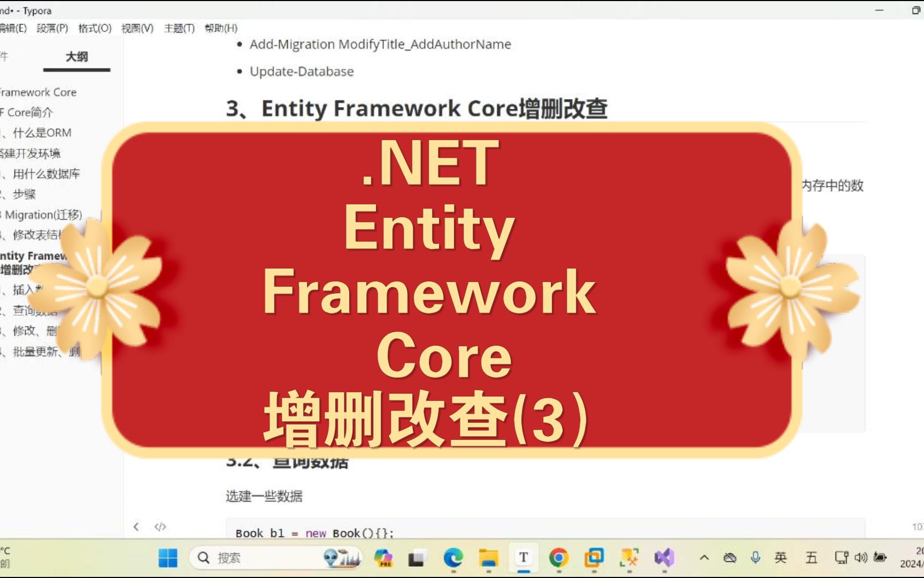The width and height of the screenshot is (924, 578).
Task: Restore down the Typora window
Action: point(915,10)
